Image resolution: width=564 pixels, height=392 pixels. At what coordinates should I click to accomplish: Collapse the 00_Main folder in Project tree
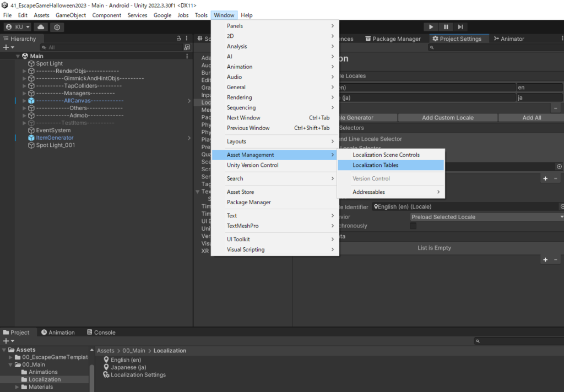[x=10, y=364]
